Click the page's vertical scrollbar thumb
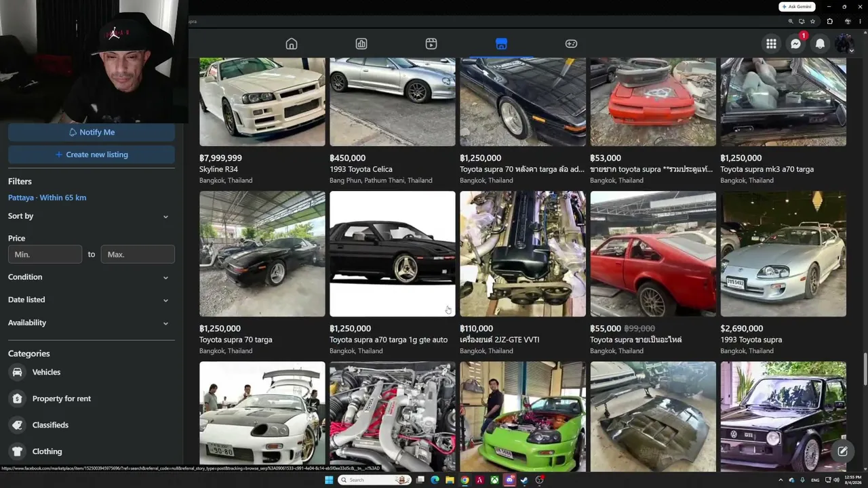 [x=865, y=369]
